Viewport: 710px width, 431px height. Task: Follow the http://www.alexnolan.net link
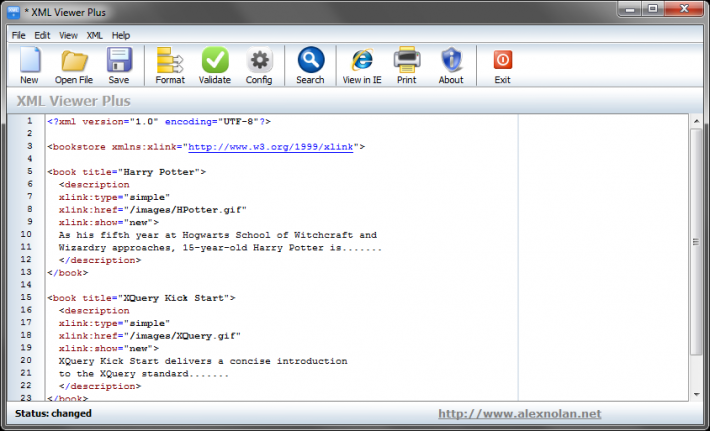coord(519,414)
